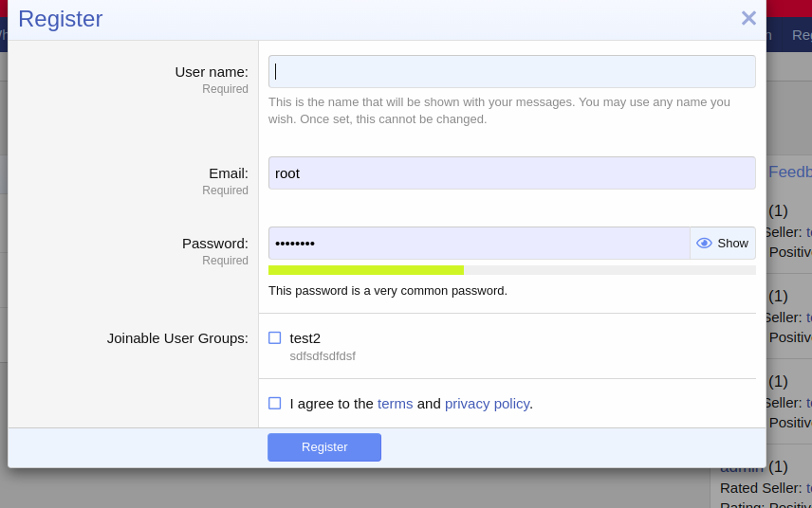The image size is (812, 508).
Task: Click the password strength meter bar
Action: click(512, 270)
